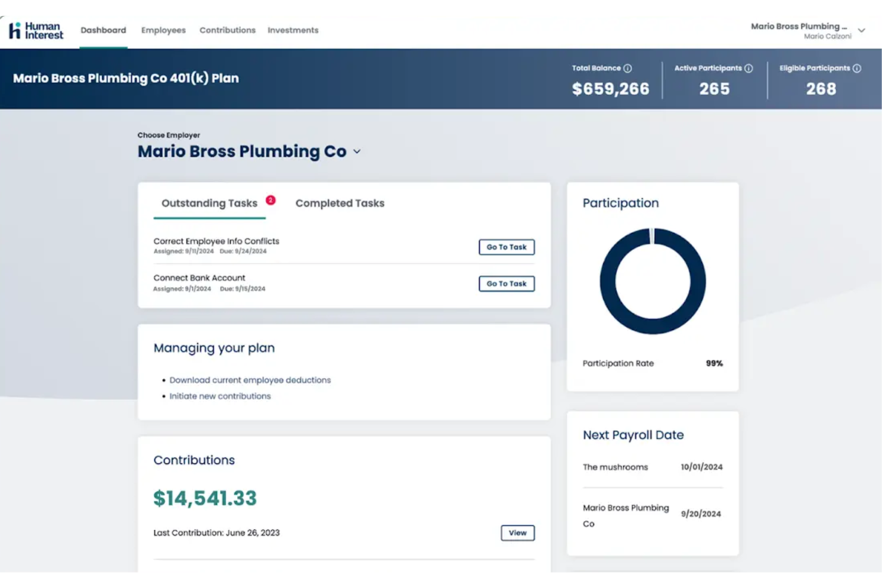Image resolution: width=882 pixels, height=588 pixels.
Task: Open the Investments navigation item
Action: point(293,30)
